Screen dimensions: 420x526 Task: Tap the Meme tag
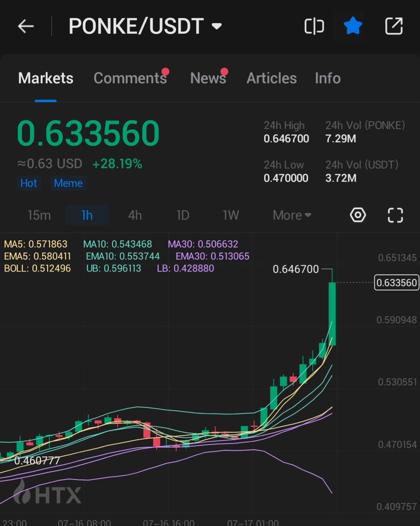pos(68,183)
